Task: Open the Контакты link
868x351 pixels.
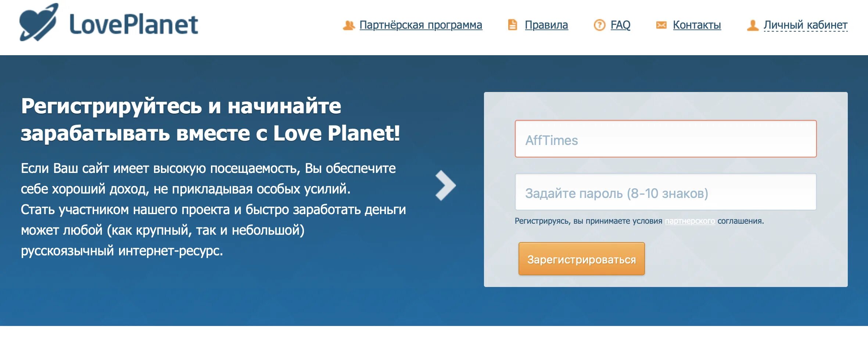Action: (x=697, y=25)
